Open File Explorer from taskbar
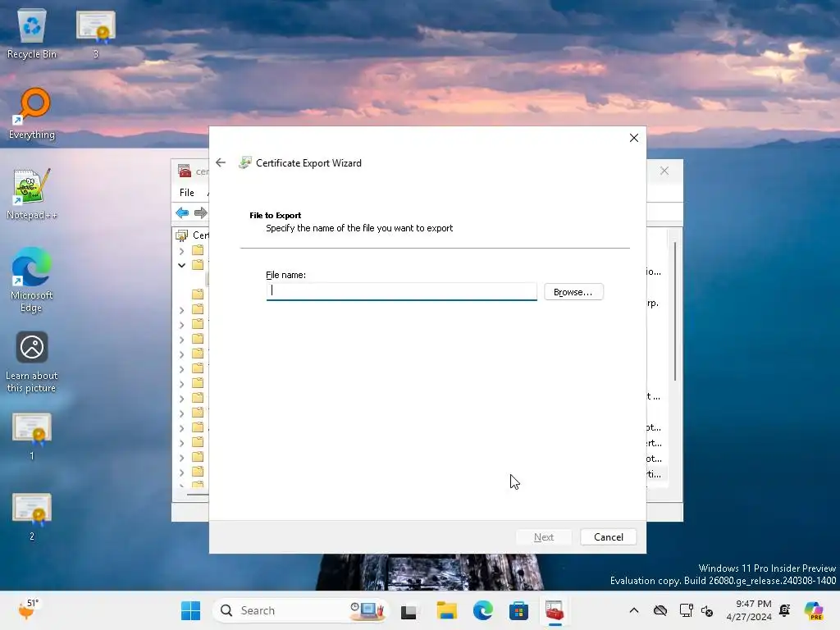Screen dimensions: 840x630 coord(447,610)
